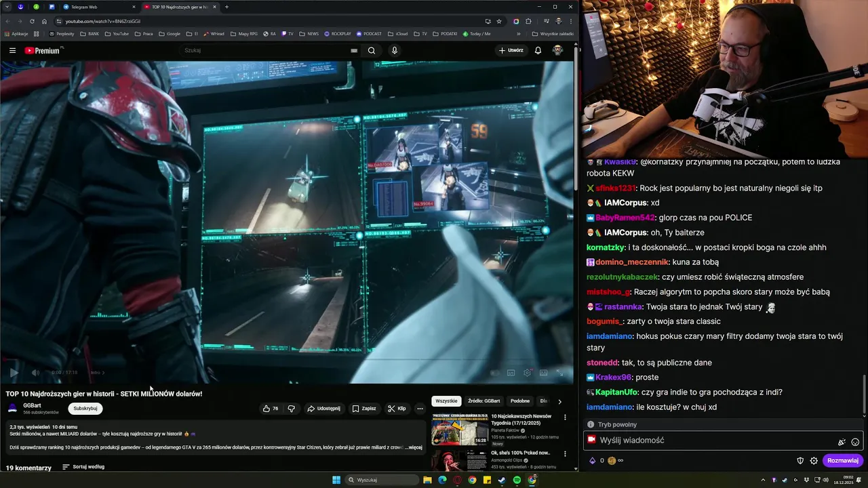Image resolution: width=868 pixels, height=488 pixels.
Task: Open the YouTube account avatar menu
Action: tap(557, 50)
